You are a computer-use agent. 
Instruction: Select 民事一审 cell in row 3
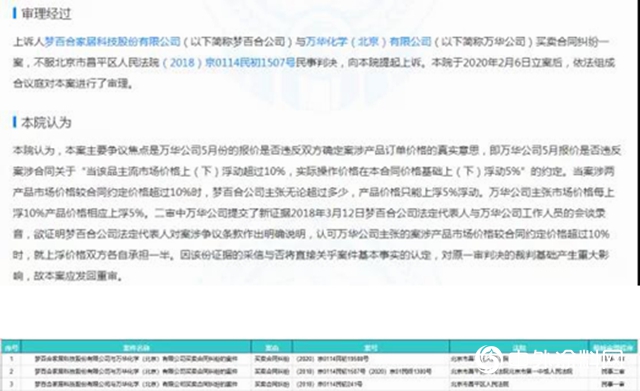(613, 384)
